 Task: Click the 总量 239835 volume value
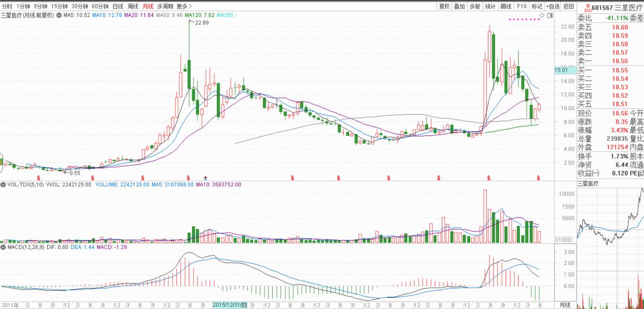pos(616,139)
